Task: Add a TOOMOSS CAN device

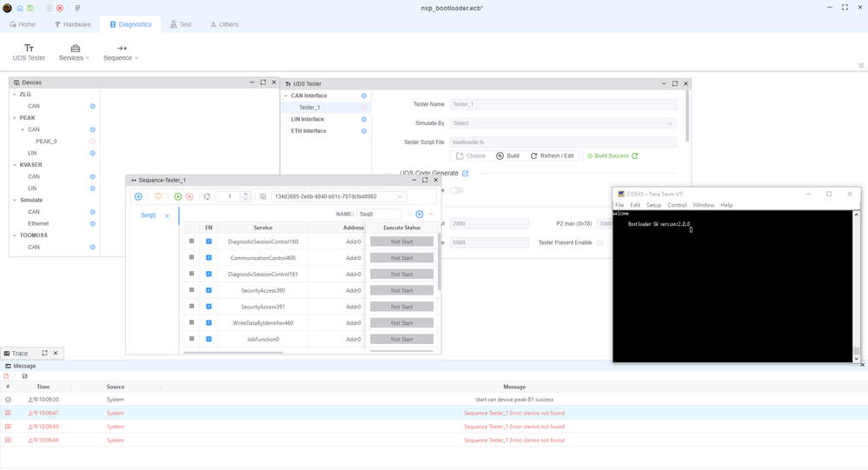Action: tap(92, 248)
